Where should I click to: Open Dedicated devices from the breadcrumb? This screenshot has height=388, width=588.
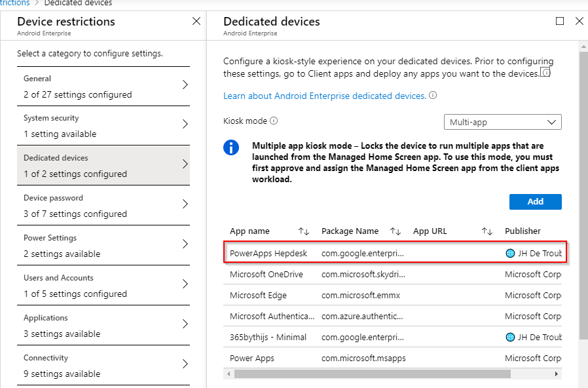click(78, 3)
